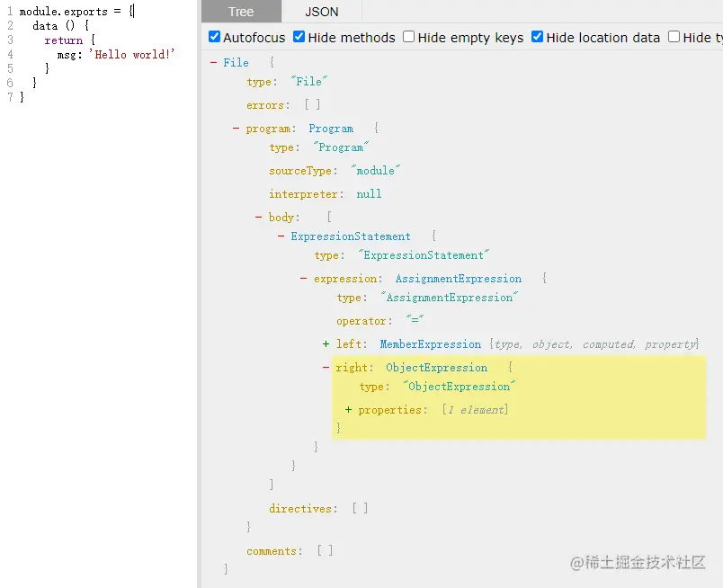Collapse the right ObjectExpression minus icon
723x588 pixels.
coord(326,368)
